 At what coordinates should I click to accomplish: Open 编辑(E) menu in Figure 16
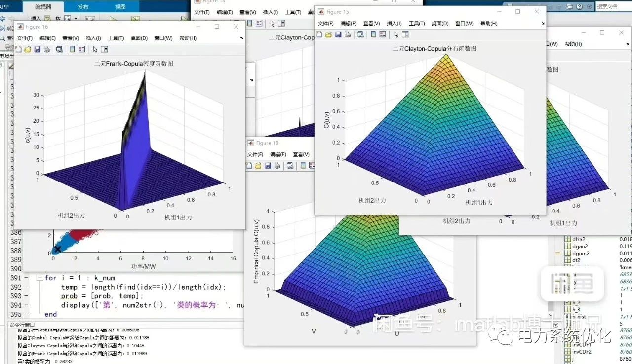47,38
